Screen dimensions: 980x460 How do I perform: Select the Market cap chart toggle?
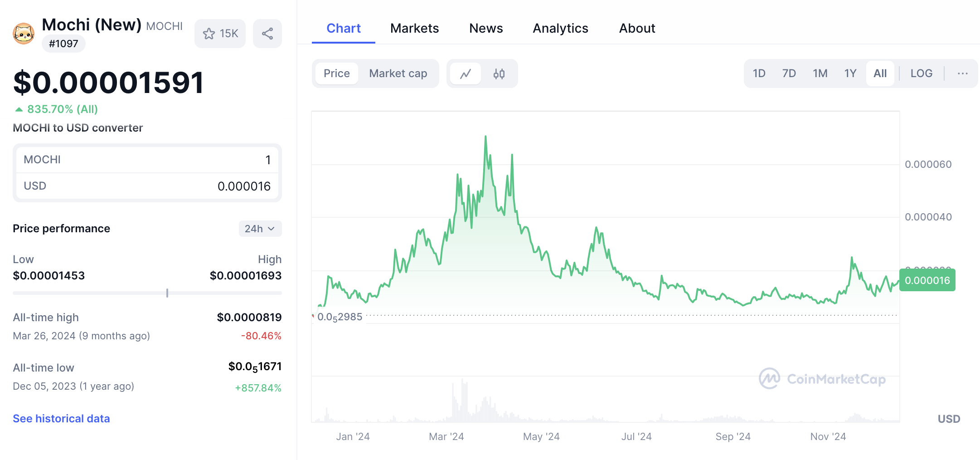[x=398, y=73]
